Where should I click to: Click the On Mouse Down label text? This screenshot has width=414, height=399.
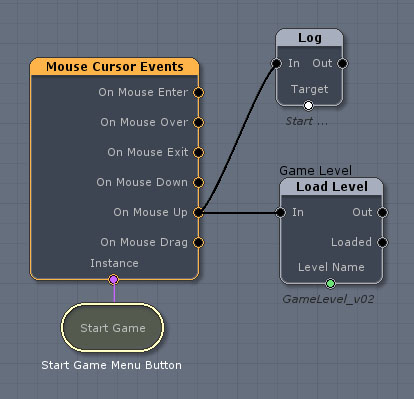tap(142, 182)
